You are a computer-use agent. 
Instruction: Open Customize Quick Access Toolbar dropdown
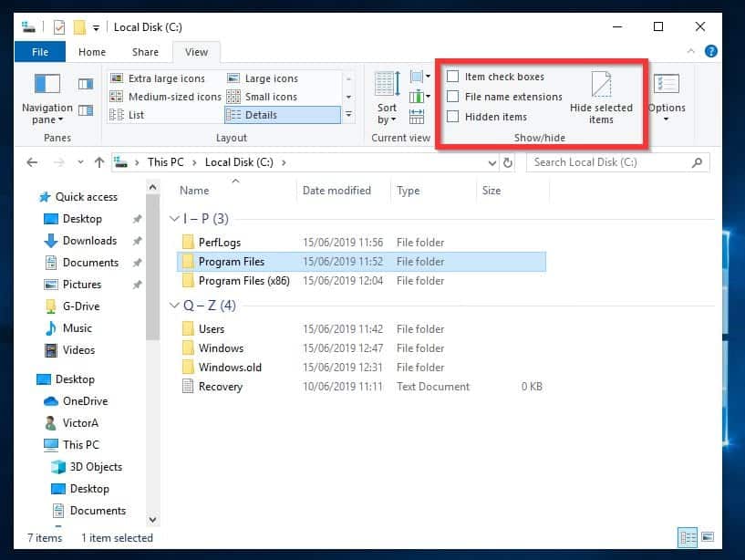96,28
